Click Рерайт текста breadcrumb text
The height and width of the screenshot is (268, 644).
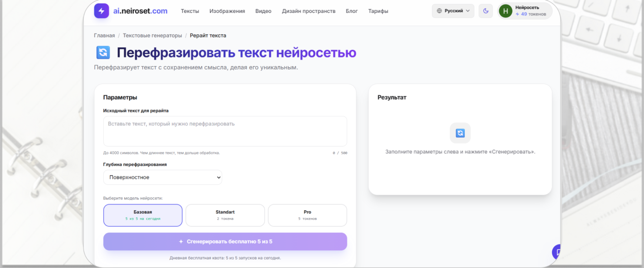coord(208,35)
